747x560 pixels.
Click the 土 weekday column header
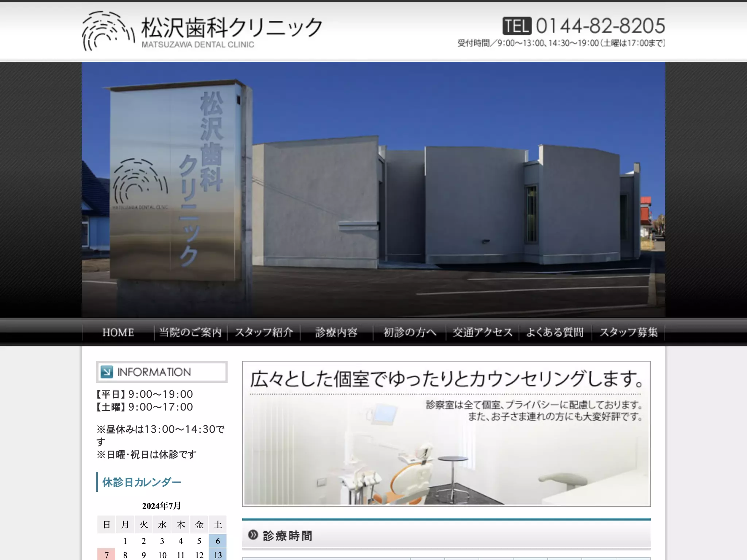[x=218, y=525]
